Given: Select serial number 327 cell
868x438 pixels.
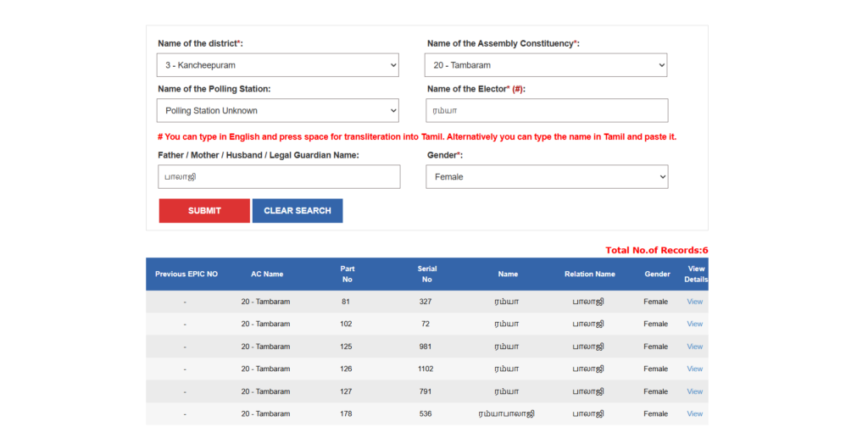Looking at the screenshot, I should (x=426, y=302).
